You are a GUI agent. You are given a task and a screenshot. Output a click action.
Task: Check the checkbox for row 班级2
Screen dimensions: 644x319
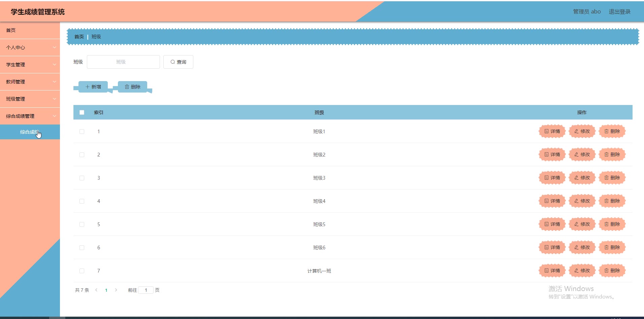pos(82,155)
